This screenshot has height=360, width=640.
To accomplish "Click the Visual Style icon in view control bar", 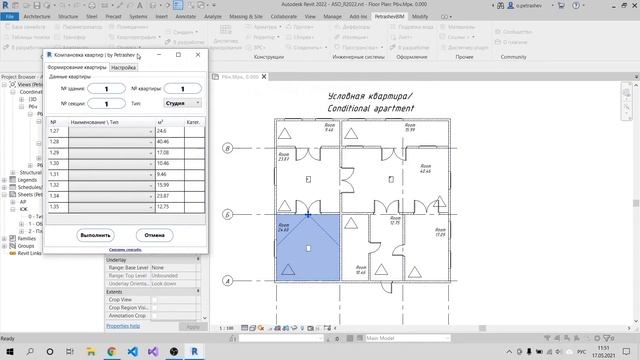I will coord(252,328).
